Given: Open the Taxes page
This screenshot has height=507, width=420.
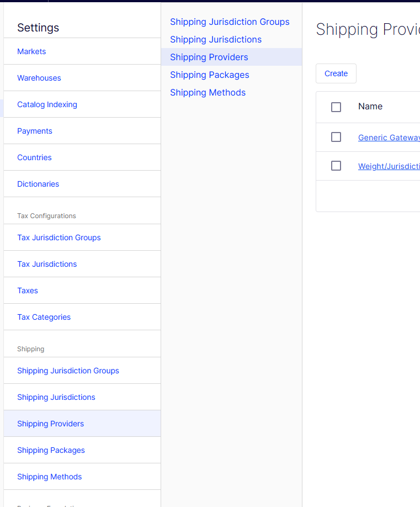Looking at the screenshot, I should (28, 291).
